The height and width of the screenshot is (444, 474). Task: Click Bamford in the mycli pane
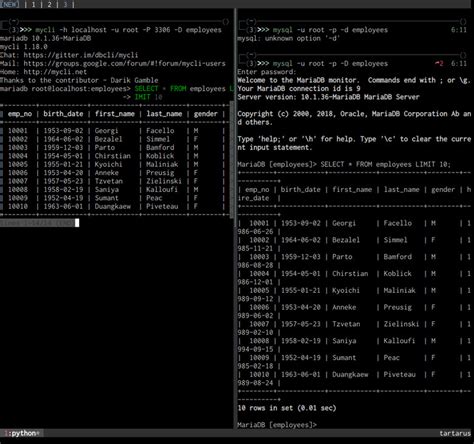pos(160,147)
